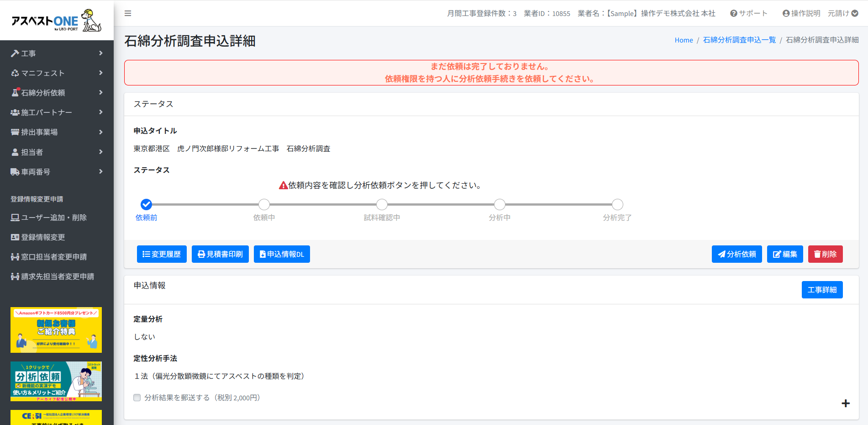Download via 申込情報DL button
The image size is (868, 425).
[x=282, y=254]
